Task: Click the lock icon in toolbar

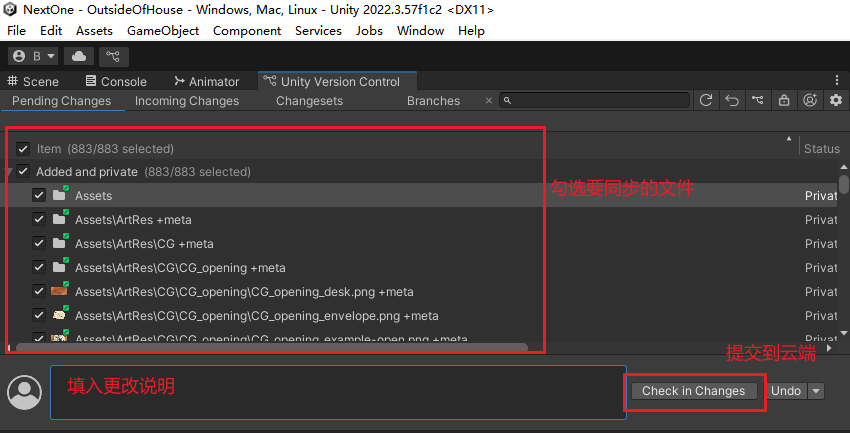Action: coord(784,100)
